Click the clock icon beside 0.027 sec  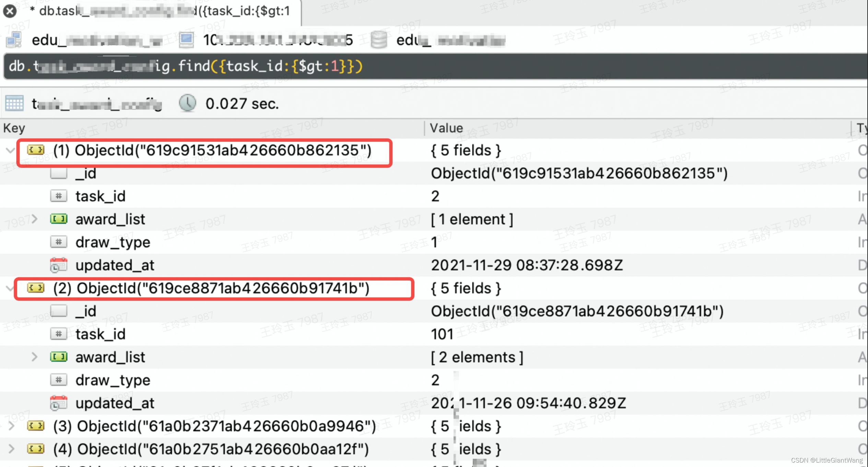(x=187, y=103)
